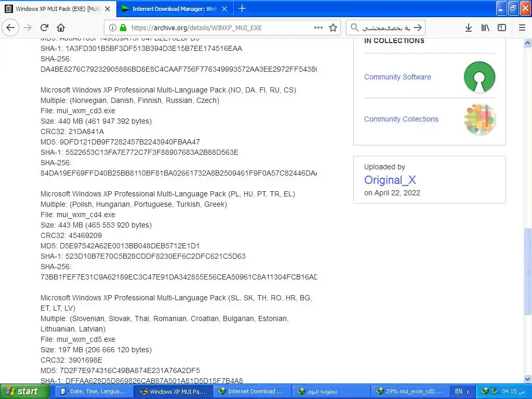
Task: Open uploader Original_X profile
Action: (390, 180)
